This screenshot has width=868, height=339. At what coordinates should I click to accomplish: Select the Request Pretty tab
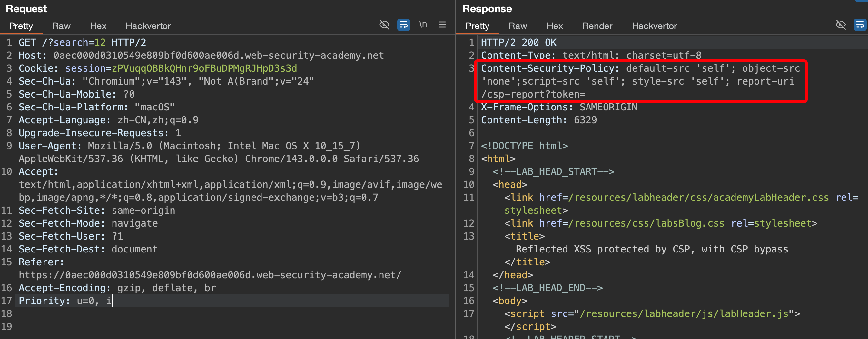tap(21, 26)
